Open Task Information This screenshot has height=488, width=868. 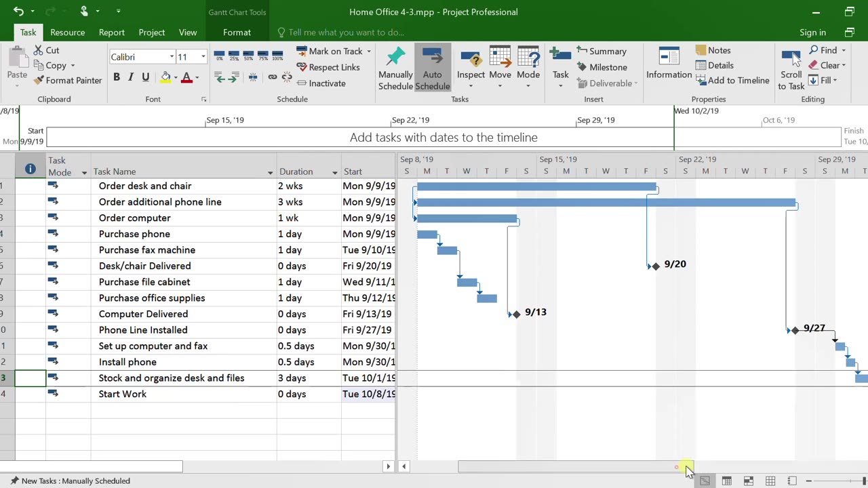pyautogui.click(x=669, y=64)
